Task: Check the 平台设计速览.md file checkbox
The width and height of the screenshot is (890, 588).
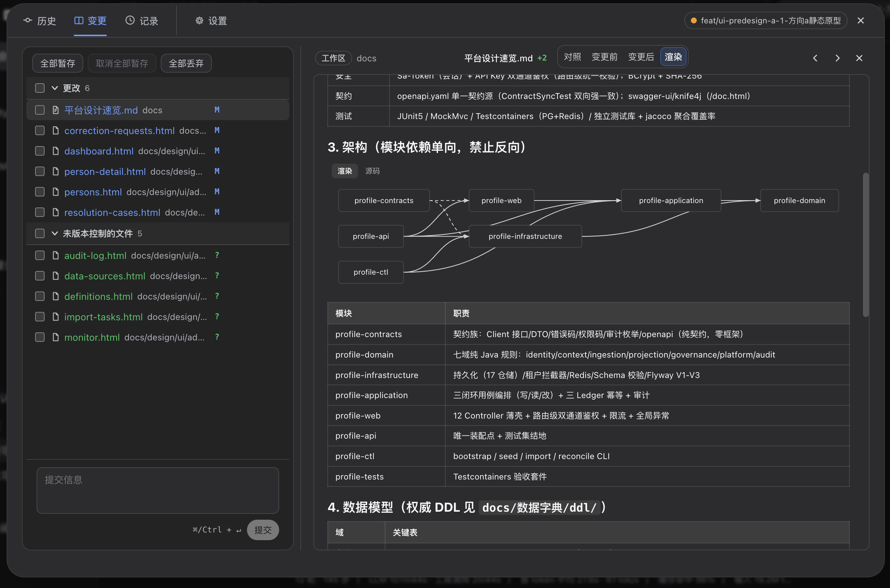Action: [x=40, y=110]
